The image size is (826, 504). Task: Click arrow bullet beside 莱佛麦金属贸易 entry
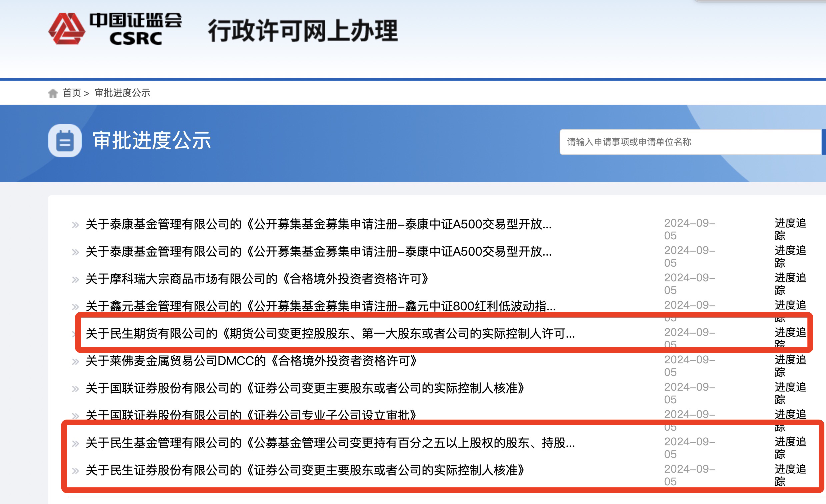[75, 361]
